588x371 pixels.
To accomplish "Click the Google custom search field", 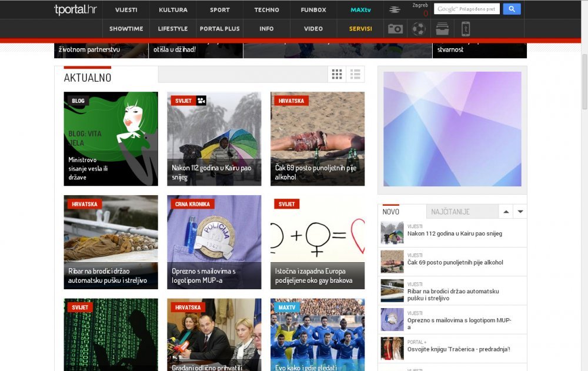I will coord(466,9).
